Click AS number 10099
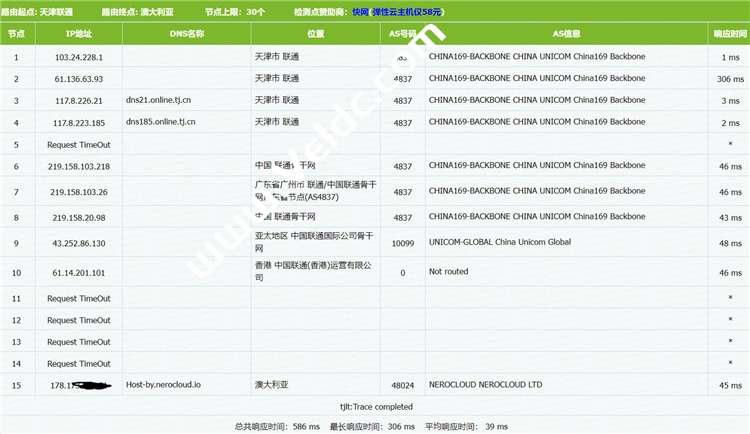This screenshot has width=750, height=434. 403,242
